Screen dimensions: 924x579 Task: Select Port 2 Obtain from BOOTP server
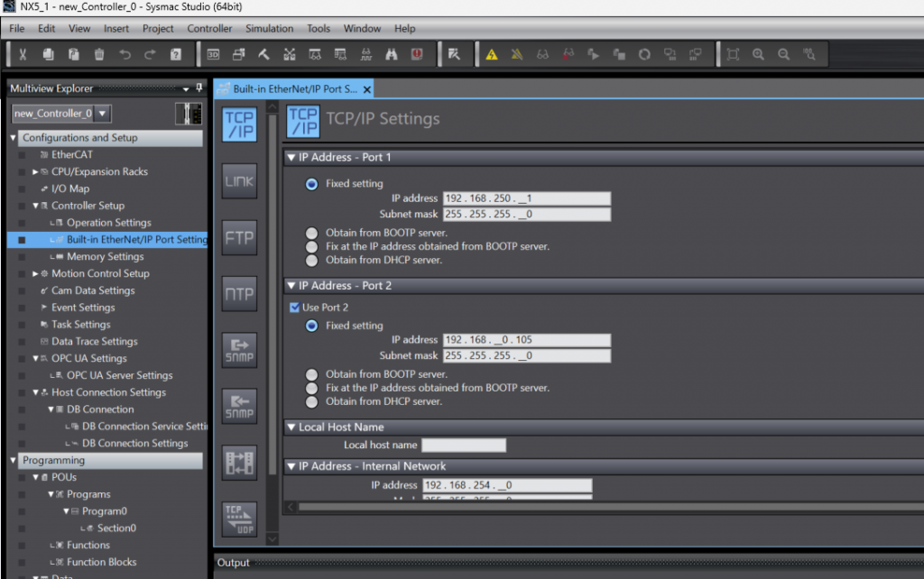pyautogui.click(x=312, y=374)
